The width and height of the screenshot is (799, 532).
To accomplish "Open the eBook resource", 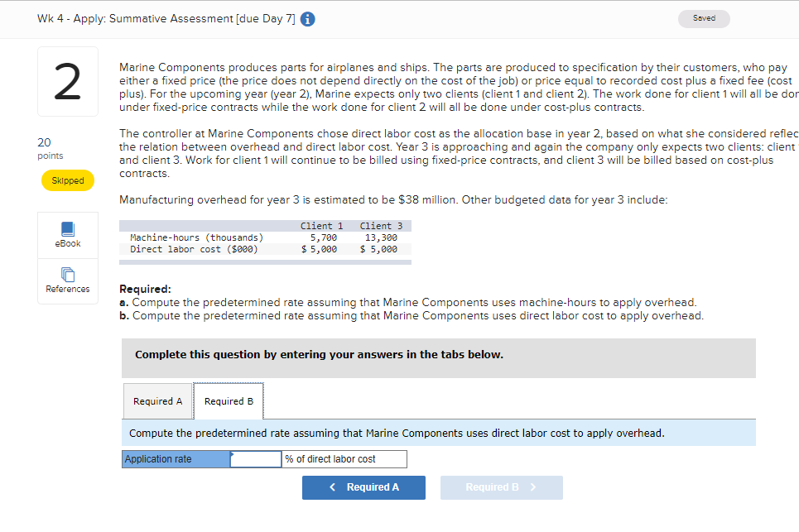I will 68,235.
